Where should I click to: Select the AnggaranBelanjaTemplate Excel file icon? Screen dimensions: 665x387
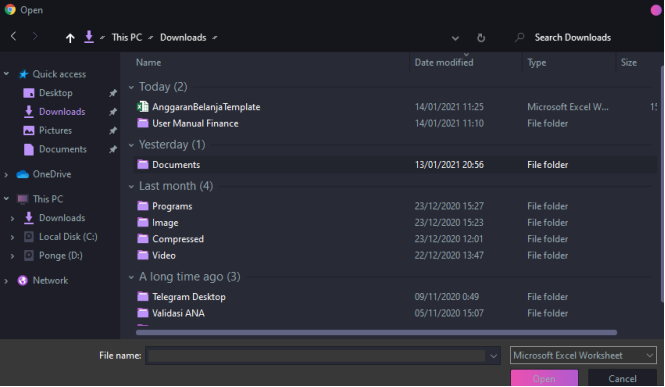(142, 107)
